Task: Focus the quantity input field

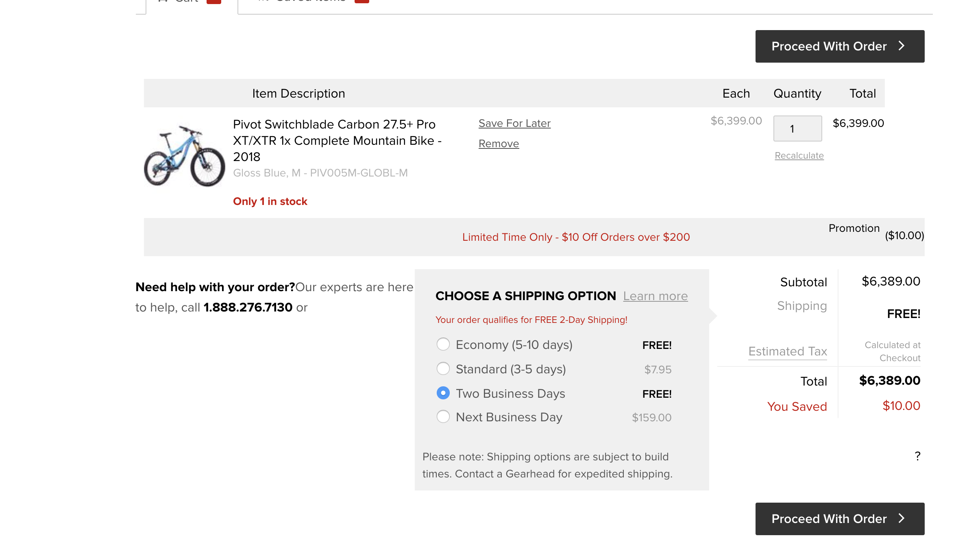Action: click(797, 129)
